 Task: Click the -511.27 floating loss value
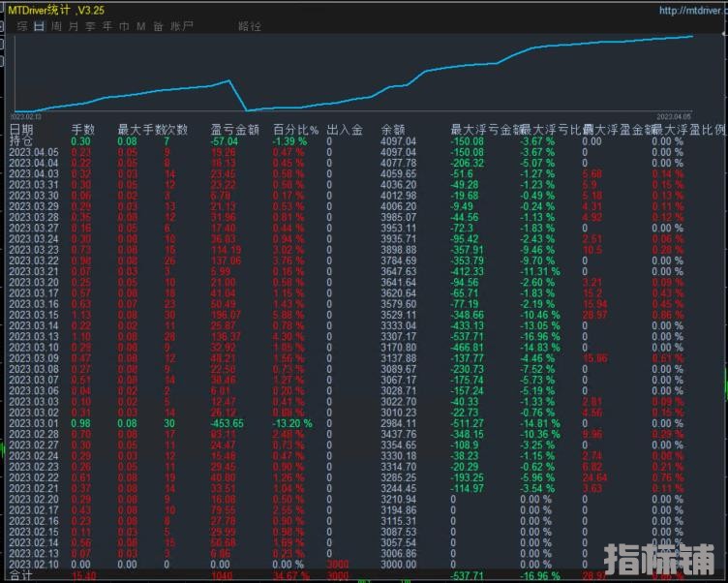coord(468,423)
